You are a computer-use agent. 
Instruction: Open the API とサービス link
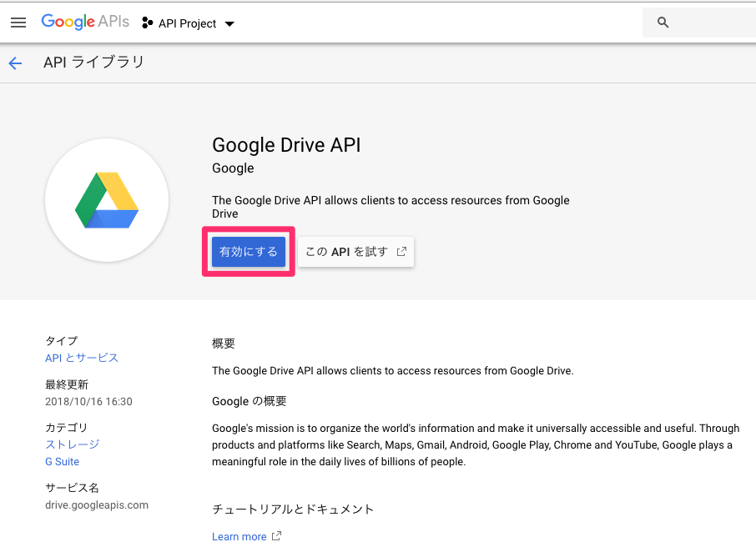point(82,358)
